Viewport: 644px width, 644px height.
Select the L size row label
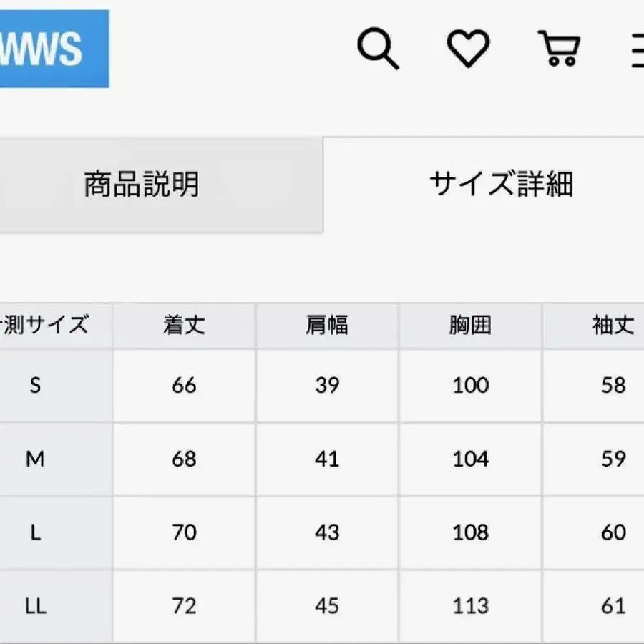[35, 533]
